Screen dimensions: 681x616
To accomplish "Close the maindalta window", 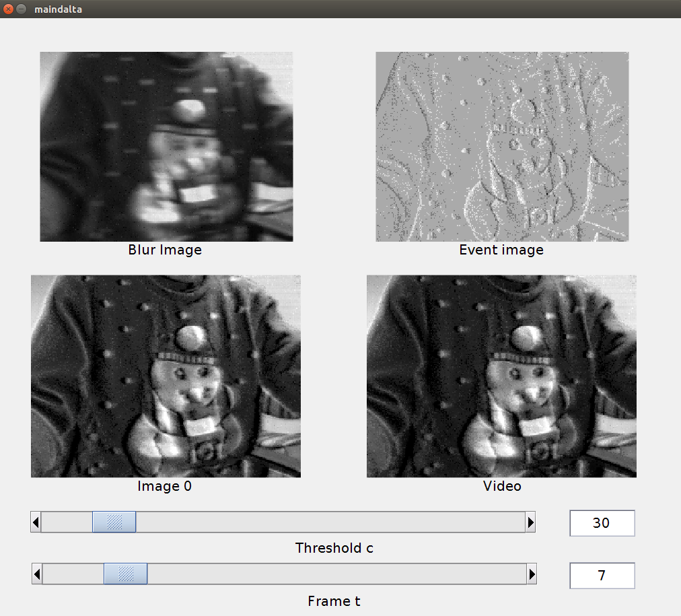I will tap(8, 9).
